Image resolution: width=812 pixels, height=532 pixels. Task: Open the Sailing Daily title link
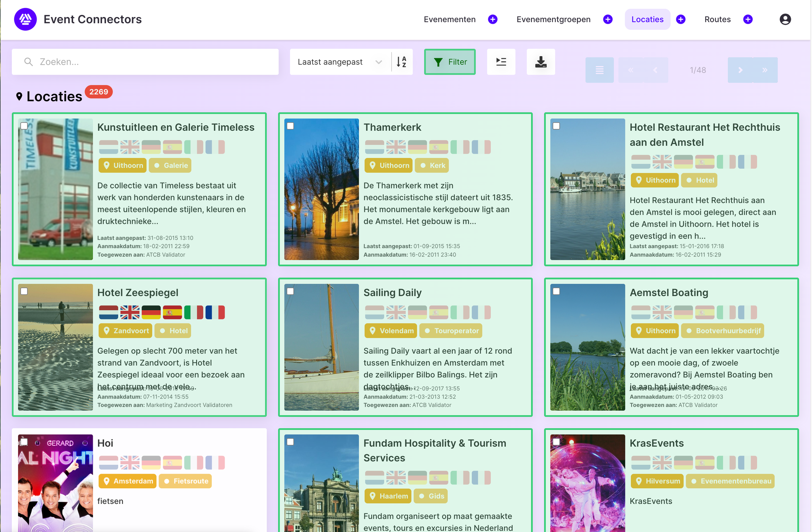(392, 293)
